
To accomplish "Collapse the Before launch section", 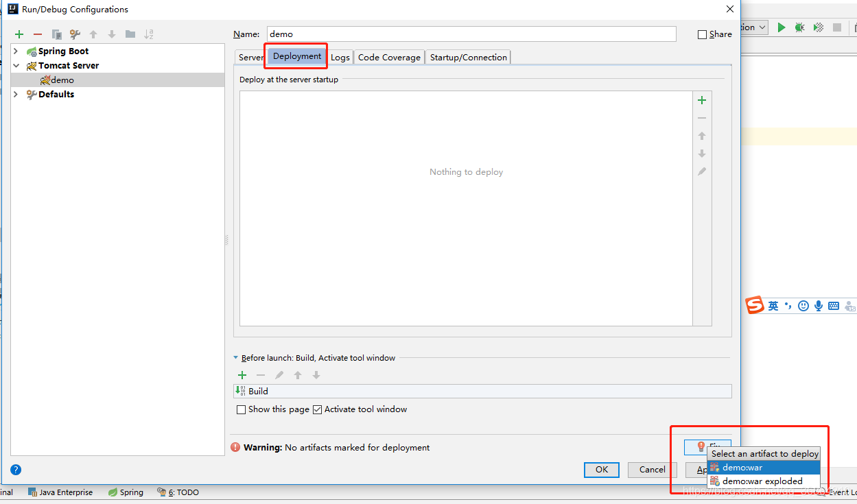I will pos(236,358).
